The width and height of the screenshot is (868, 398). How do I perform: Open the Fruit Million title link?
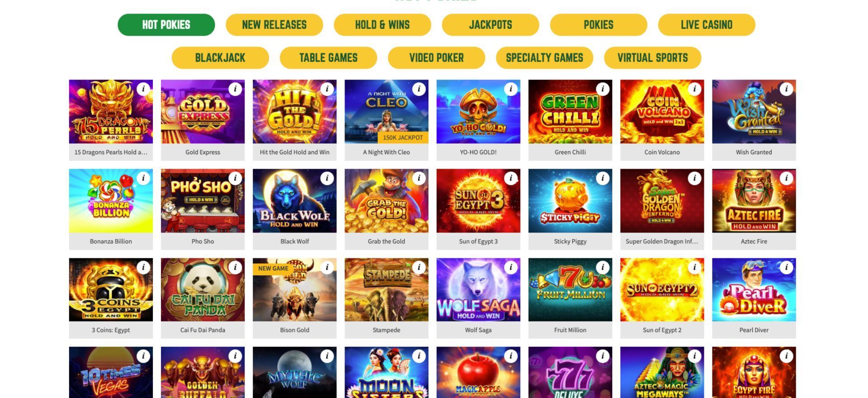point(570,330)
